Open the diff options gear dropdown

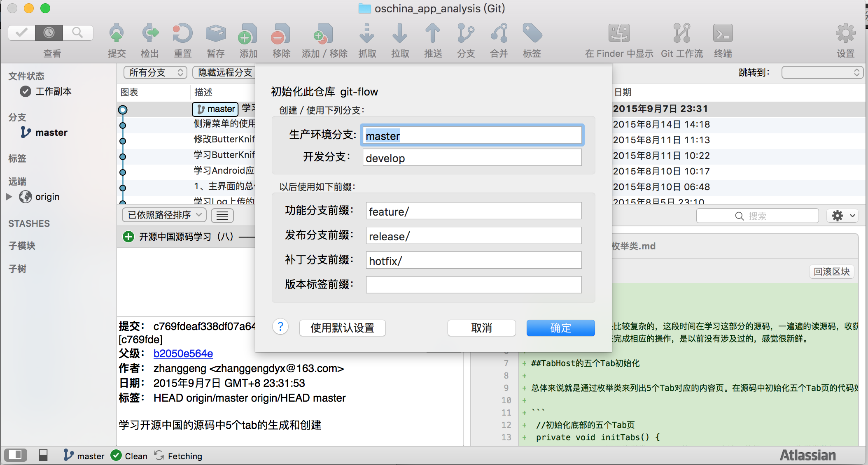click(842, 216)
